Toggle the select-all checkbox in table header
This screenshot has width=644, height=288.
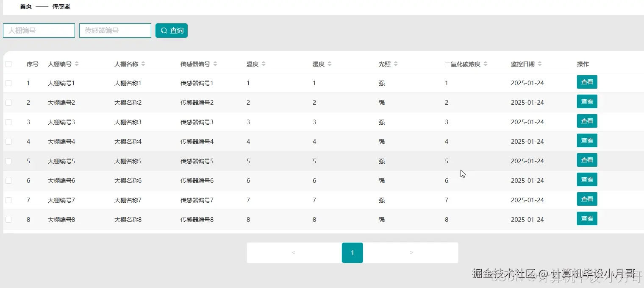9,63
